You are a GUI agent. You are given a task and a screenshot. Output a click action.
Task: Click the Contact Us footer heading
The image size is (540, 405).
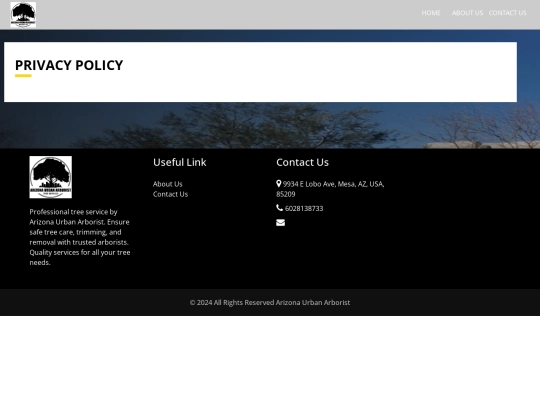(x=302, y=162)
